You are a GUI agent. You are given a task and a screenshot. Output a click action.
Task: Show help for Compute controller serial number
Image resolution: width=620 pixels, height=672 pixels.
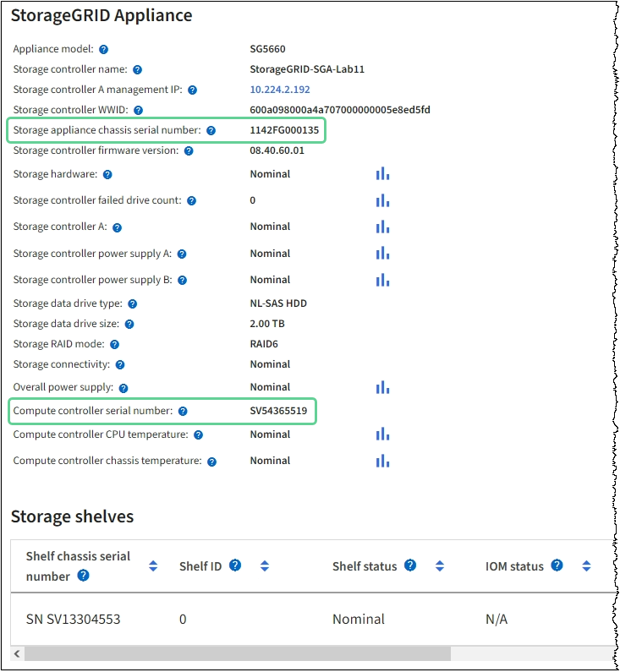tap(183, 411)
